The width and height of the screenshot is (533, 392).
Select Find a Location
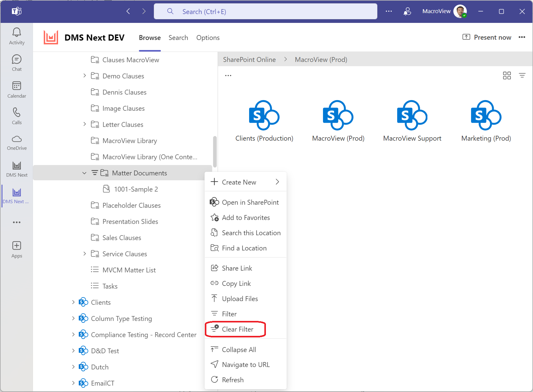(245, 248)
